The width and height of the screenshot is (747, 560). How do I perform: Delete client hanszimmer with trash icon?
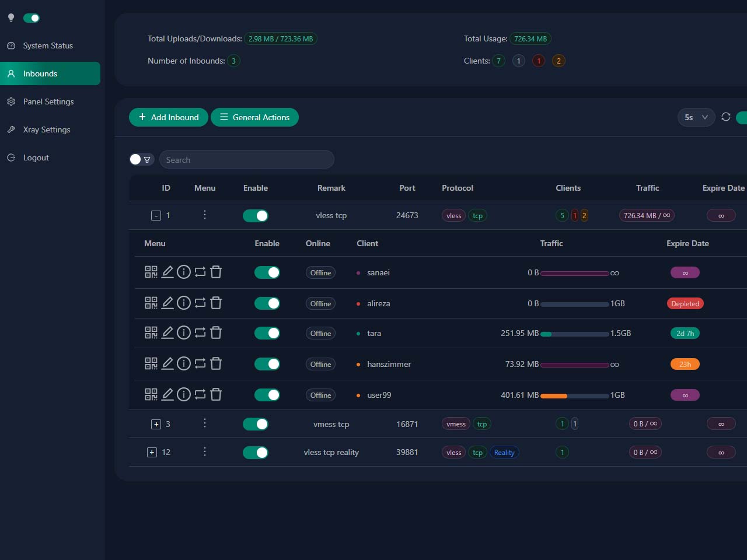click(216, 363)
